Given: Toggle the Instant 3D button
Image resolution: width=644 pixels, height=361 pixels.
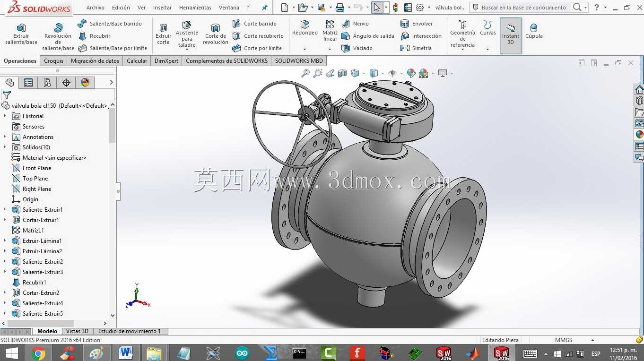Looking at the screenshot, I should 511,35.
